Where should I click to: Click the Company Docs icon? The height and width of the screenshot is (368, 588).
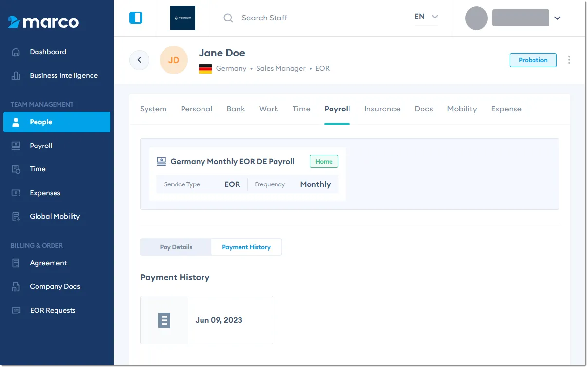(x=16, y=287)
